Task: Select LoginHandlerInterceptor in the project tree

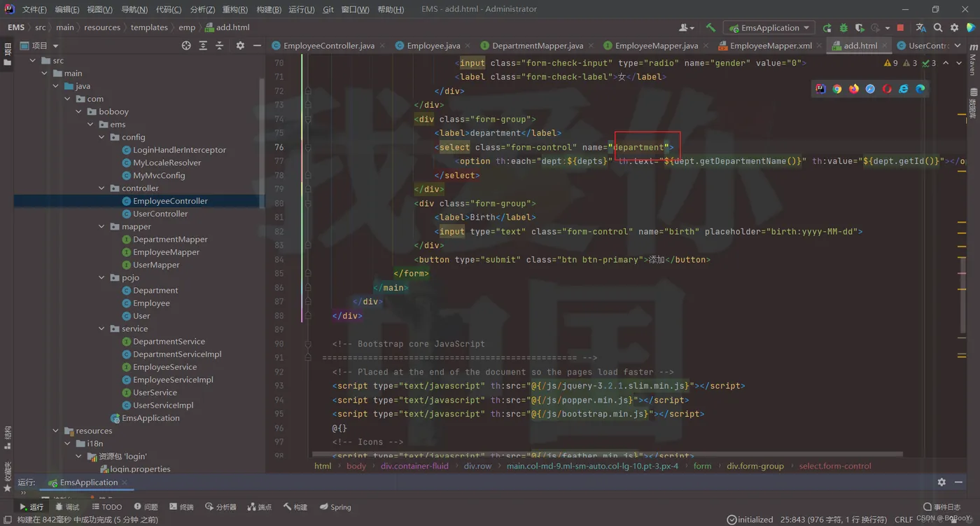Action: [179, 150]
